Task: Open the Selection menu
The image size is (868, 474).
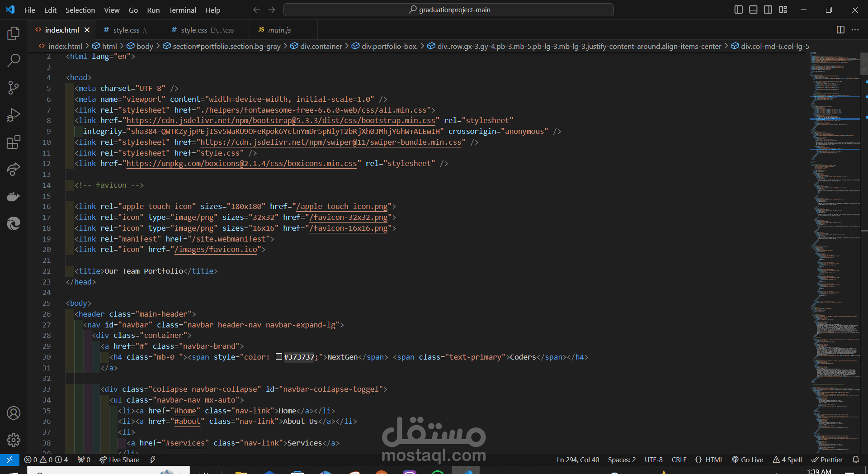Action: point(80,10)
